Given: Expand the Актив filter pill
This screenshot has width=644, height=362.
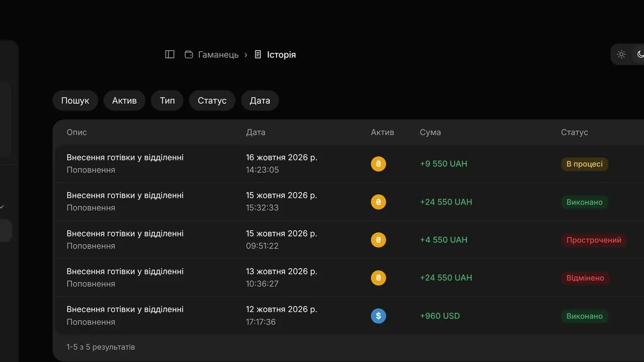Looking at the screenshot, I should (124, 101).
